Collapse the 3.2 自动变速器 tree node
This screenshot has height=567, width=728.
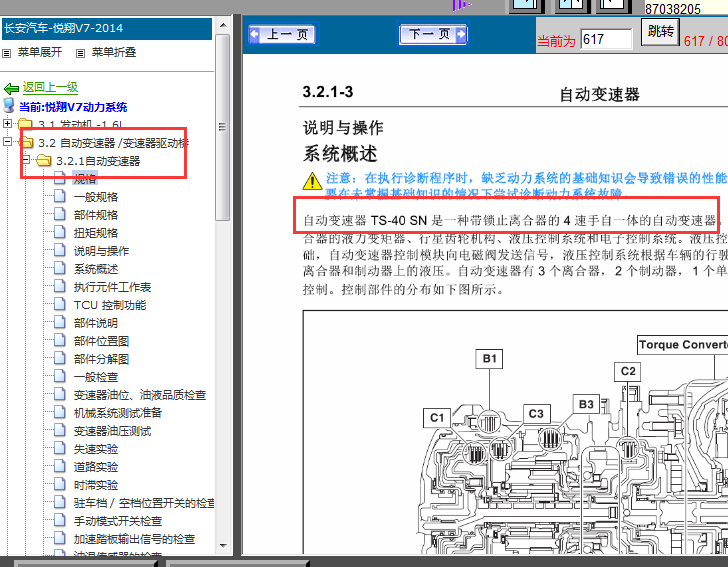(x=7, y=142)
